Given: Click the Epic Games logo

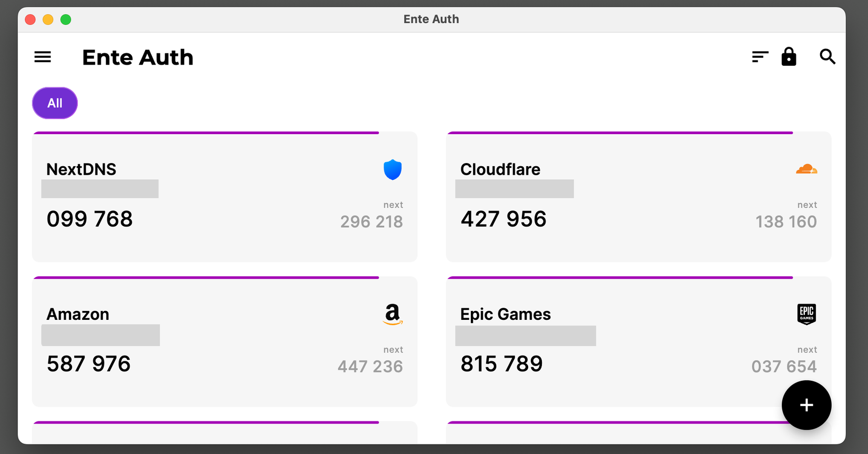Looking at the screenshot, I should (806, 314).
